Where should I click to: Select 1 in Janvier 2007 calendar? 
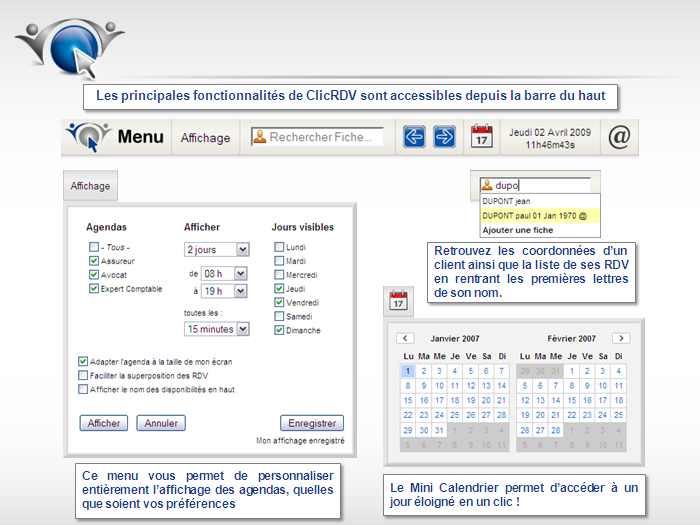408,371
